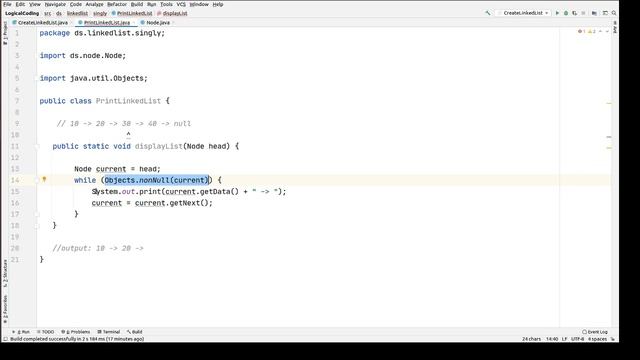Open the TODO tool window button
This screenshot has width=640, height=360.
(45, 332)
